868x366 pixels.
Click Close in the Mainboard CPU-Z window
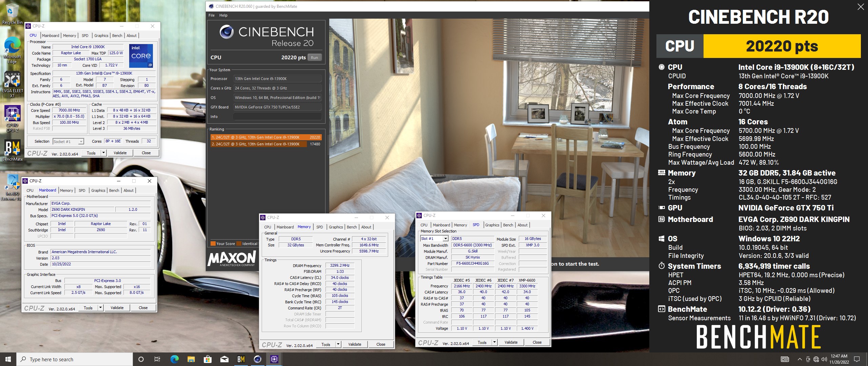(143, 308)
